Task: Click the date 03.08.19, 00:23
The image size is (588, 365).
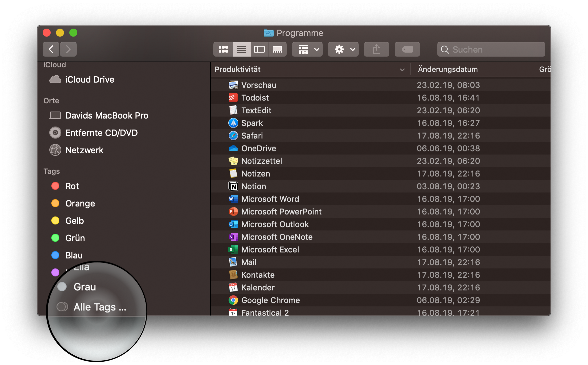Action: pyautogui.click(x=448, y=186)
